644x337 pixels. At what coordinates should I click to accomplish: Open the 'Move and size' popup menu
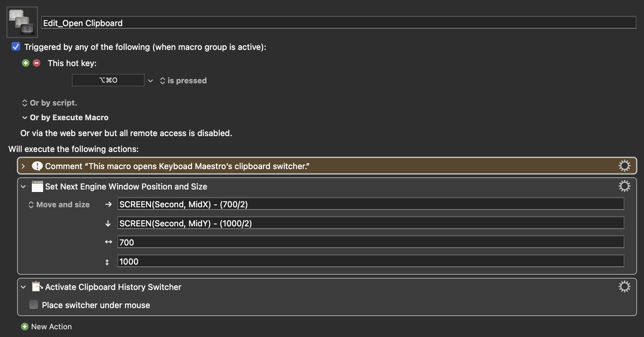(59, 205)
